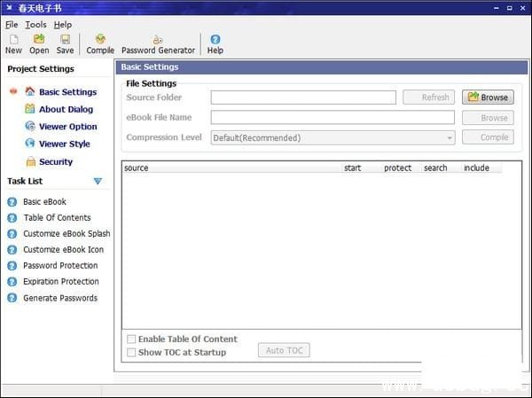Click the Save toolbar icon
This screenshot has height=398, width=532.
[x=65, y=43]
